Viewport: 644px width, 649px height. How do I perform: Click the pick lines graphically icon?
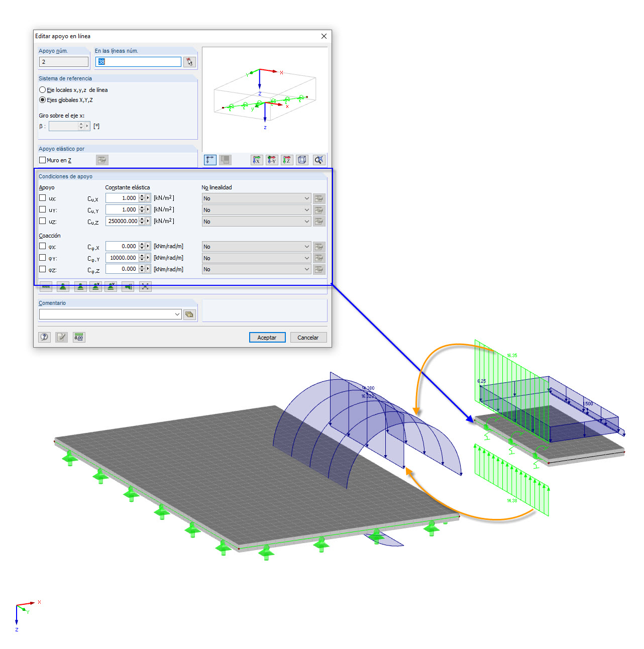coord(189,62)
